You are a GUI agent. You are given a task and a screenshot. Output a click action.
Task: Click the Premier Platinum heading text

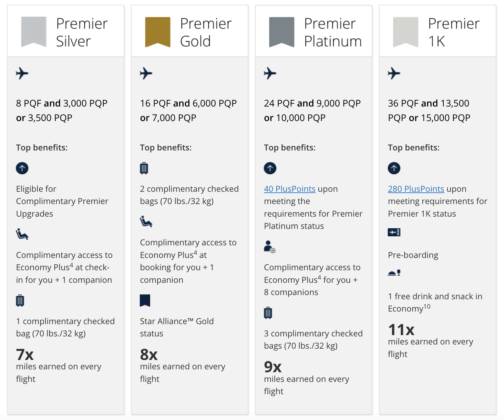pyautogui.click(x=333, y=32)
